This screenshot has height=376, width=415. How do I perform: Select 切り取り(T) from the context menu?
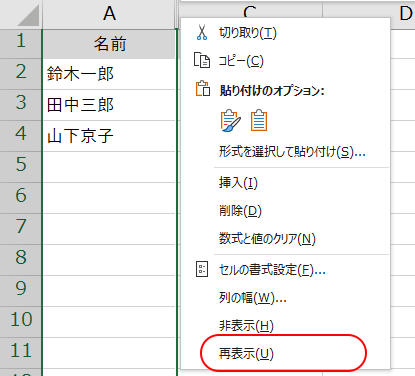(248, 33)
